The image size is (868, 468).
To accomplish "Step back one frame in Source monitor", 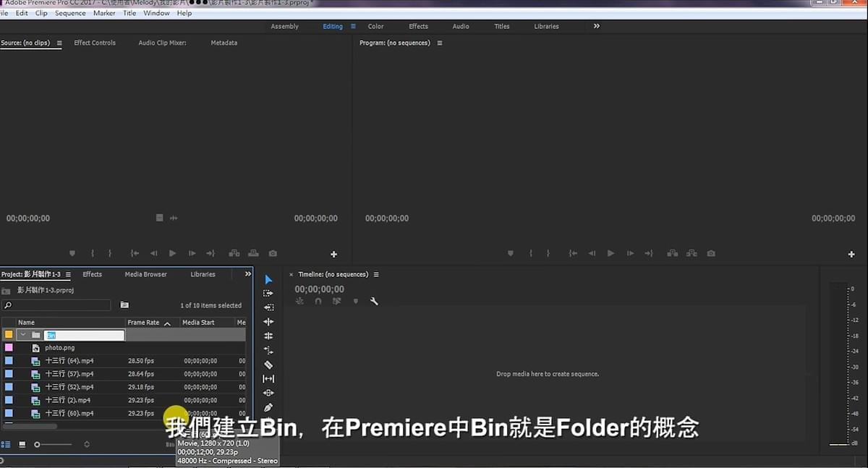I will (153, 253).
